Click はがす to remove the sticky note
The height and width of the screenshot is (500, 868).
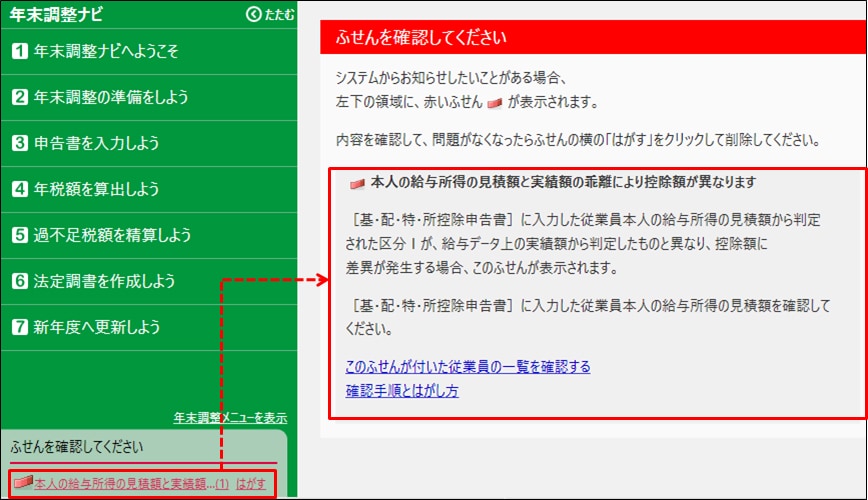click(x=252, y=484)
